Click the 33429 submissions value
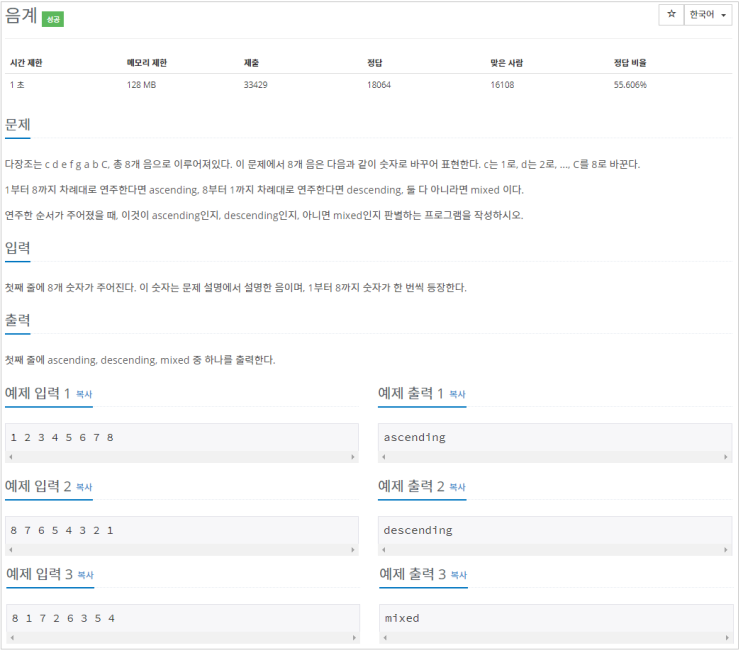 [x=257, y=85]
